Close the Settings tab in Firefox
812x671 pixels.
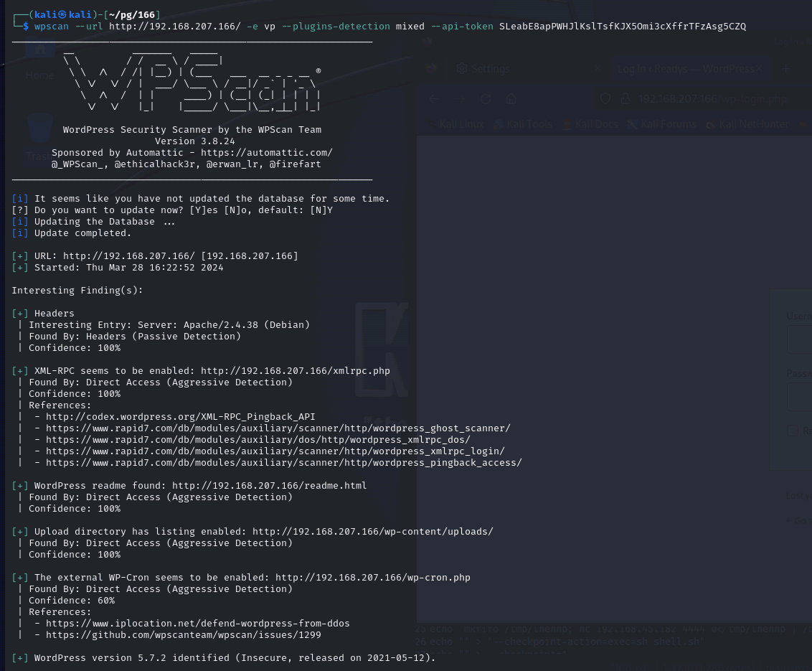(x=597, y=69)
